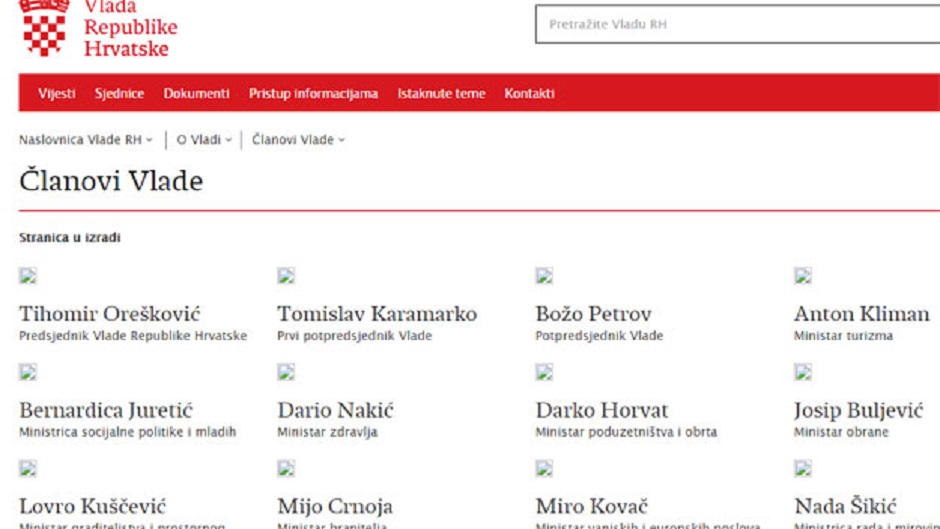This screenshot has width=940, height=529.
Task: Click broken photo icon above Josip Buljević
Action: [x=802, y=373]
